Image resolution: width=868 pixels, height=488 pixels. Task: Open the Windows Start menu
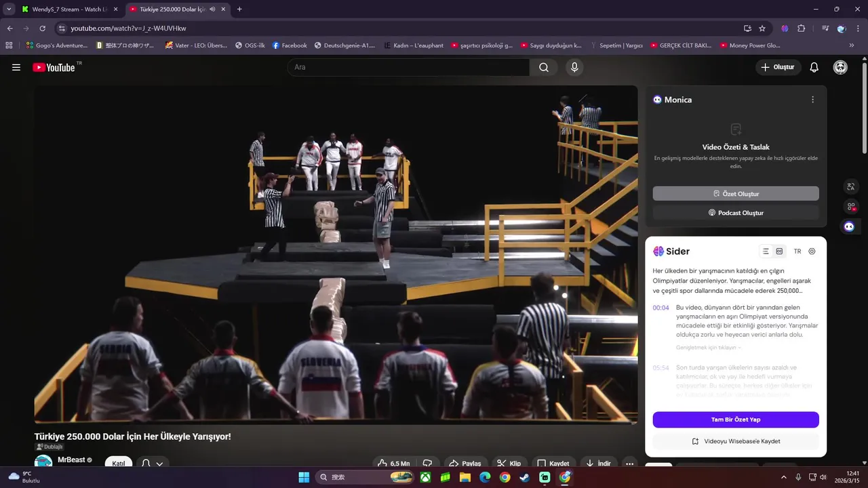point(304,477)
